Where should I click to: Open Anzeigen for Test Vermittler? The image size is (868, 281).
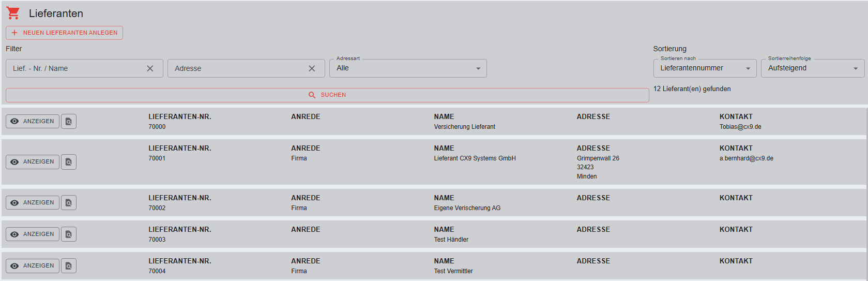33,266
